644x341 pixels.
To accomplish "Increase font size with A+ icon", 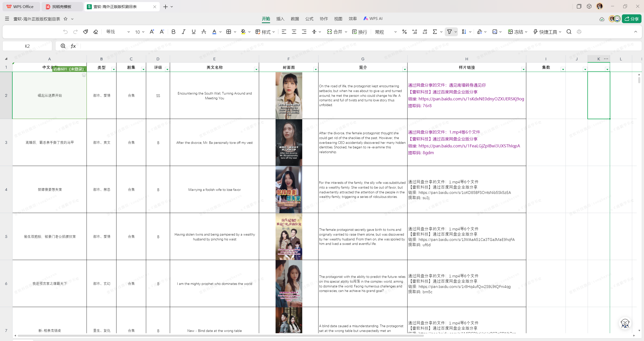I will click(152, 32).
